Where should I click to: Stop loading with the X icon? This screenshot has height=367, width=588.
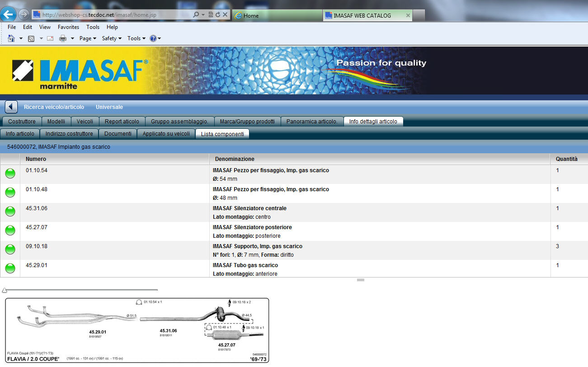pos(225,15)
